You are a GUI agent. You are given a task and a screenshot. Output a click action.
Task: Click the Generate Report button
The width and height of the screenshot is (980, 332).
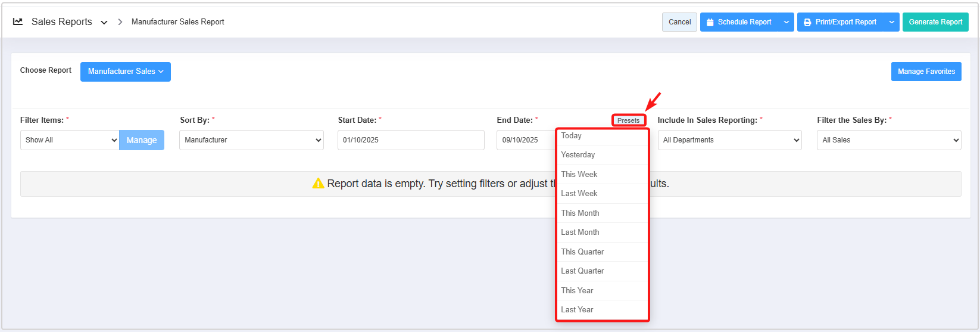click(x=935, y=22)
